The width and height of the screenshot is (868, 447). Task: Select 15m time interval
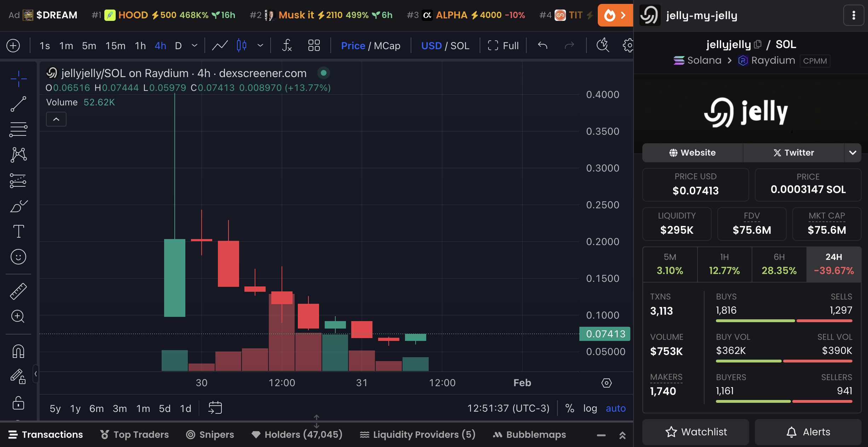(x=115, y=46)
